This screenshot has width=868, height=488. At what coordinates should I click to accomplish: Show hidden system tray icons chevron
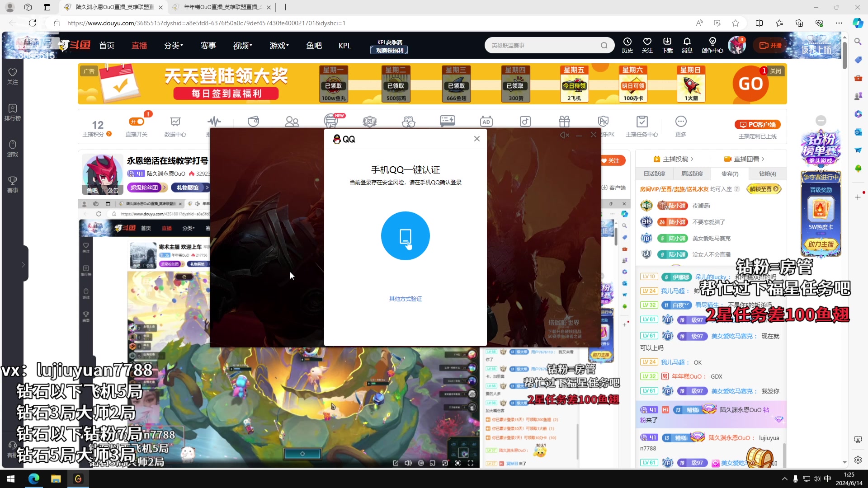point(784,479)
